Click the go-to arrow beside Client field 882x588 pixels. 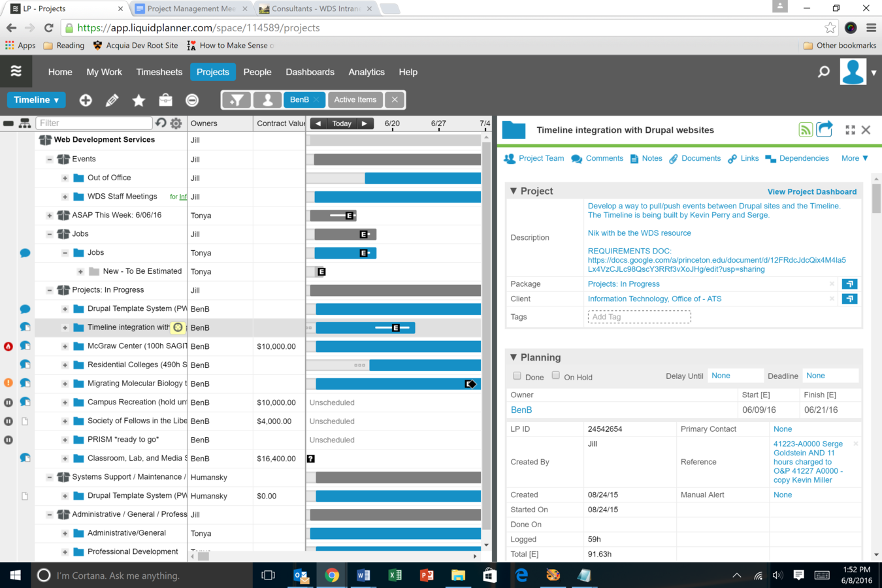[849, 299]
